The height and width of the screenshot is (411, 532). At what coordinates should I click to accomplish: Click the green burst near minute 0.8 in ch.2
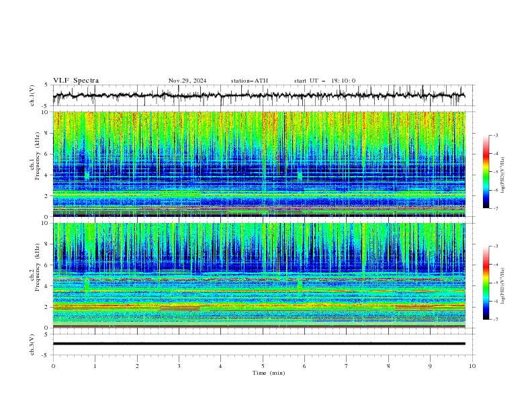(x=87, y=285)
